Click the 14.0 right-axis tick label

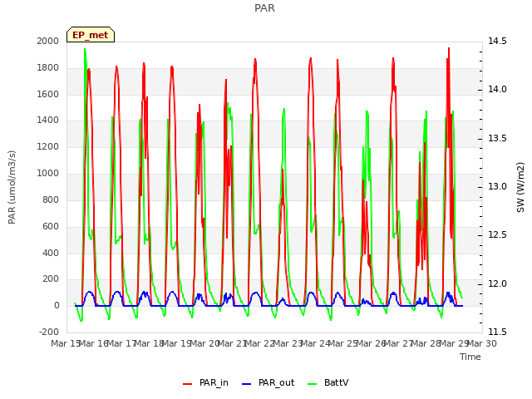coord(497,89)
